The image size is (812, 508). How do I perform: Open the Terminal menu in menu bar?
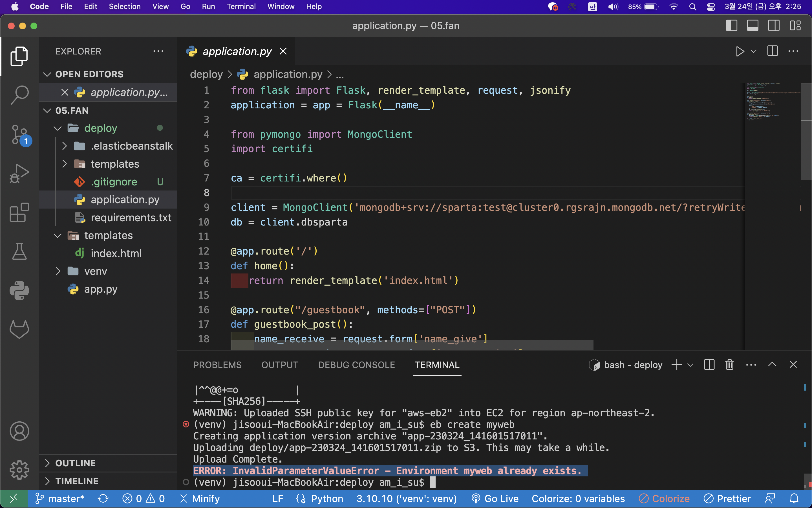(x=241, y=7)
